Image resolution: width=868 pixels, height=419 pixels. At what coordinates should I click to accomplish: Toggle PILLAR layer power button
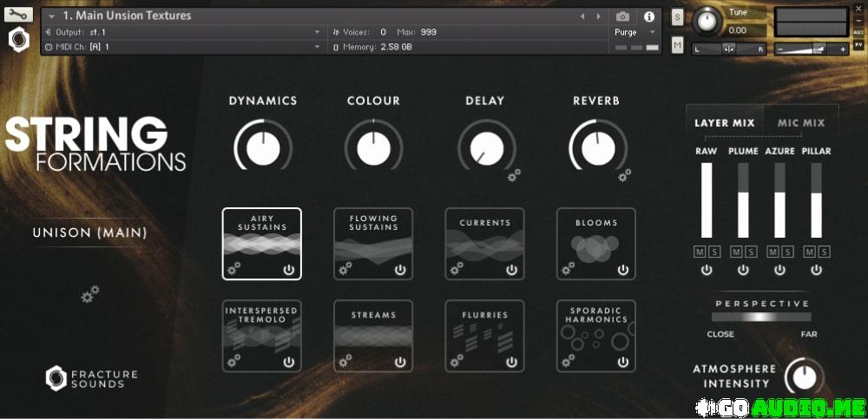click(816, 270)
